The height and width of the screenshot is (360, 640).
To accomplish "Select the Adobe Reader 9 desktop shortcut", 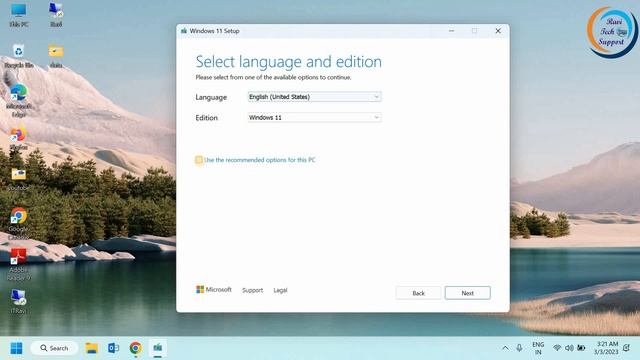I will click(18, 264).
